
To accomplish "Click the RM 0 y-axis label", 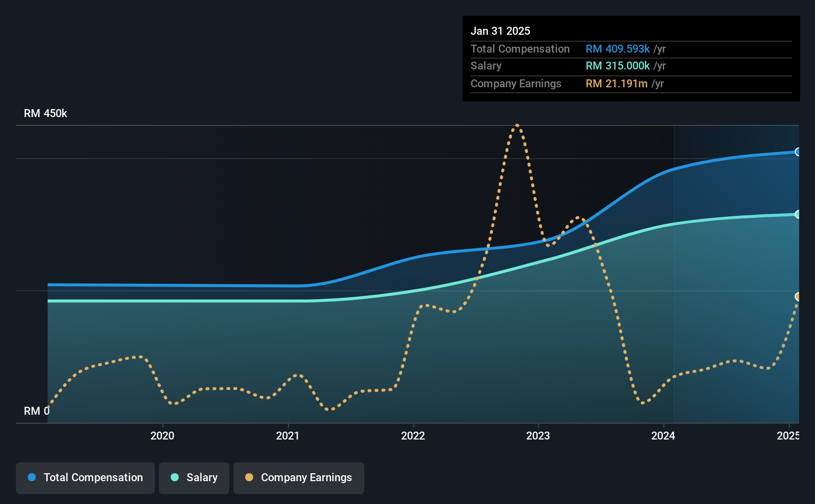I will click(x=37, y=411).
